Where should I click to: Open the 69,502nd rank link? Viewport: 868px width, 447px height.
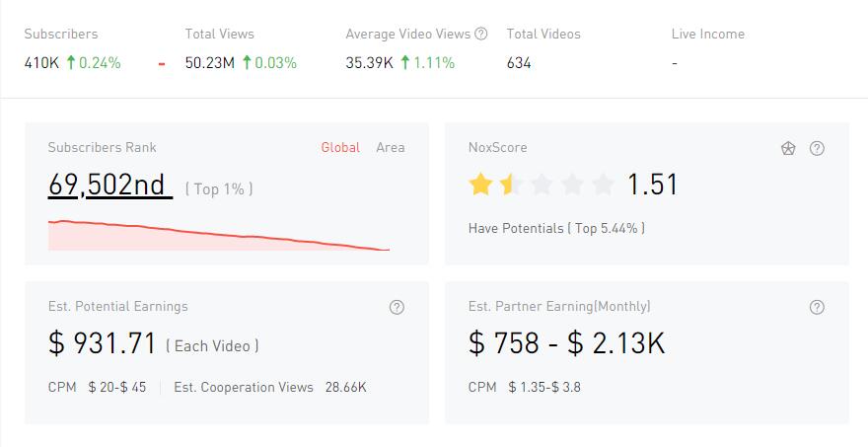107,186
